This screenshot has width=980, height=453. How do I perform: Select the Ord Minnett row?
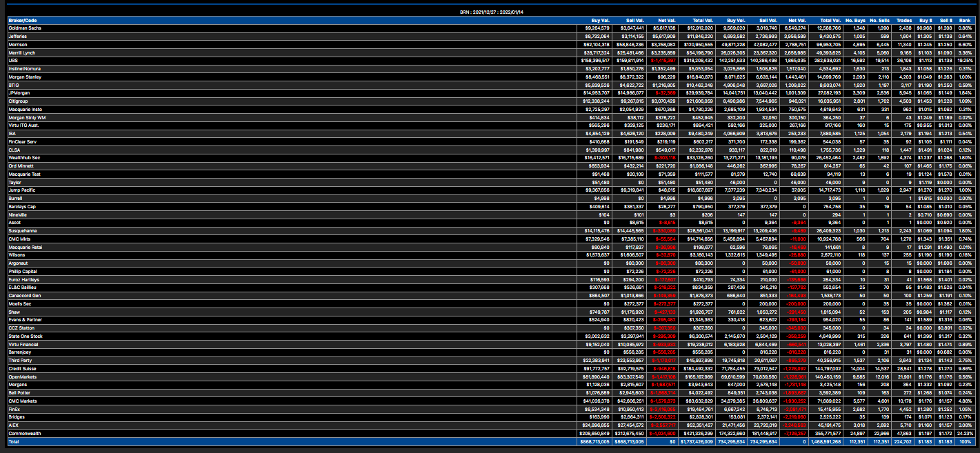point(490,166)
